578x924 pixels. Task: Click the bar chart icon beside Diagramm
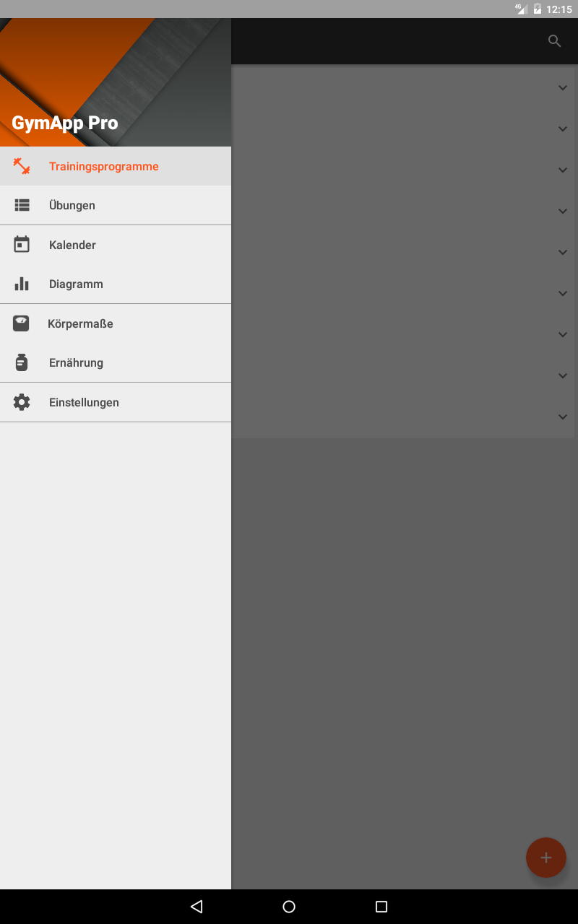[22, 284]
